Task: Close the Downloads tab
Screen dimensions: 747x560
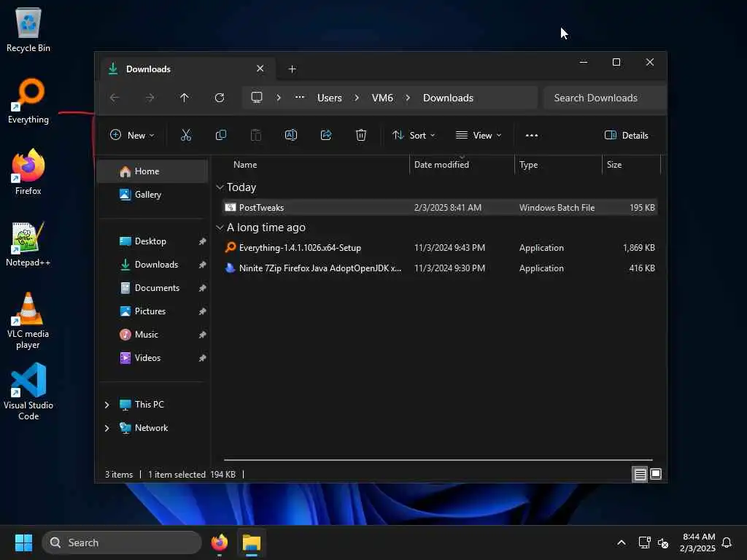Action: [x=260, y=69]
